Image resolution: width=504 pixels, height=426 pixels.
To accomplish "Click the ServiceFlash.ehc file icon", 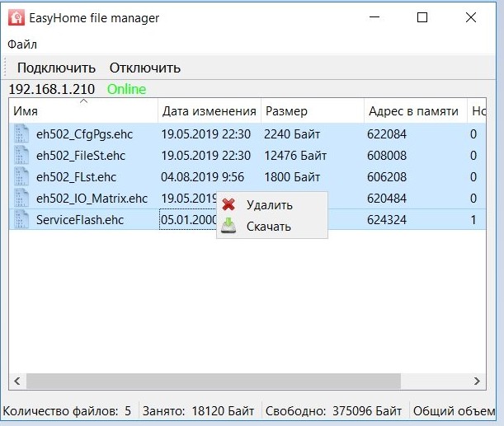I will tap(21, 219).
